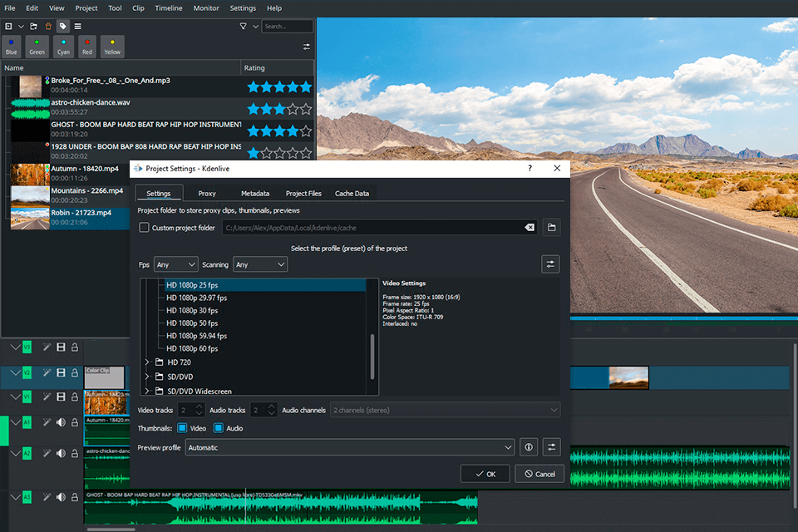Toggle the V3 track effects wand icon

(x=47, y=347)
